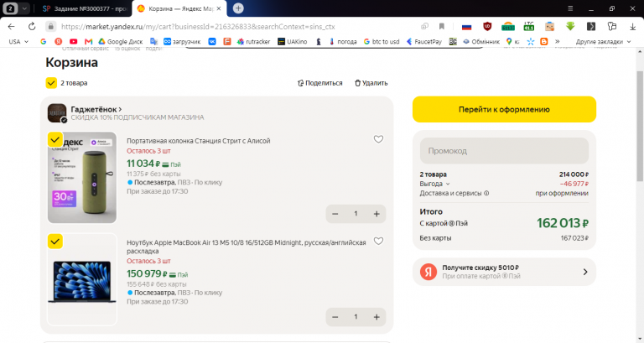Viewport: 644px width, 343px height.
Task: Open the LTC price ticker extension
Action: coord(529,27)
